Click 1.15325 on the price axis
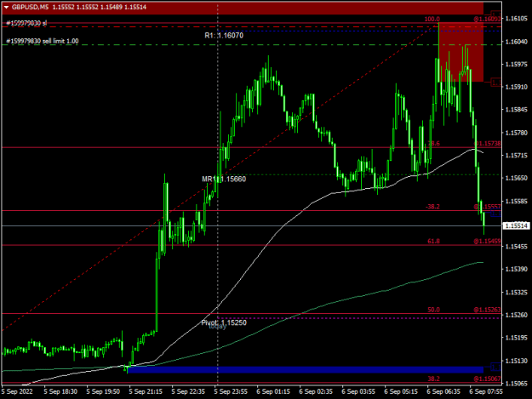532x399 pixels. click(517, 292)
